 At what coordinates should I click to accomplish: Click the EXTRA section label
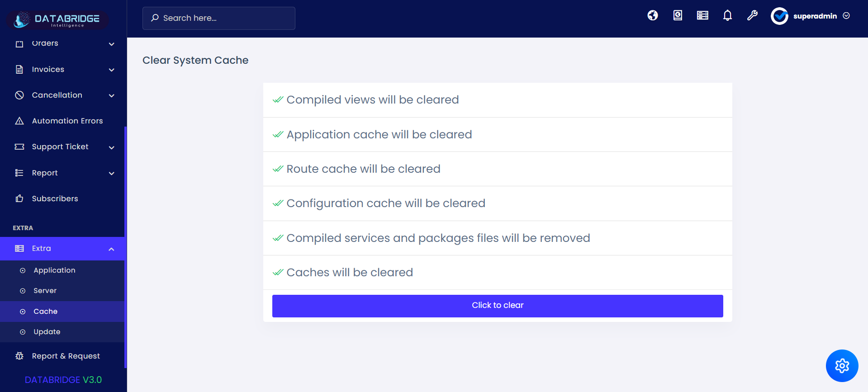23,228
